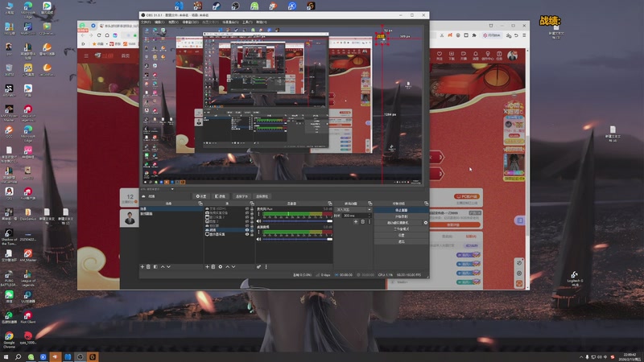Open desktop audio channel three-dot options in mixer
The height and width of the screenshot is (362, 644).
(x=258, y=232)
